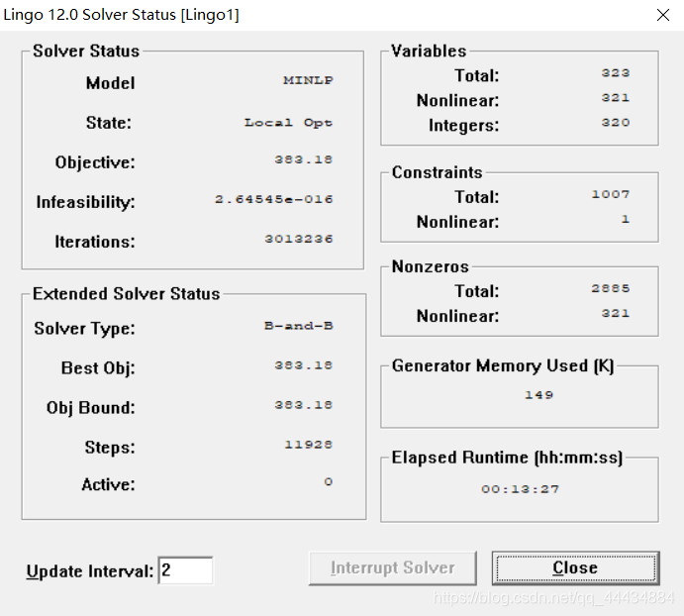Select the Local Opt state value
The height and width of the screenshot is (616, 684).
coord(288,123)
